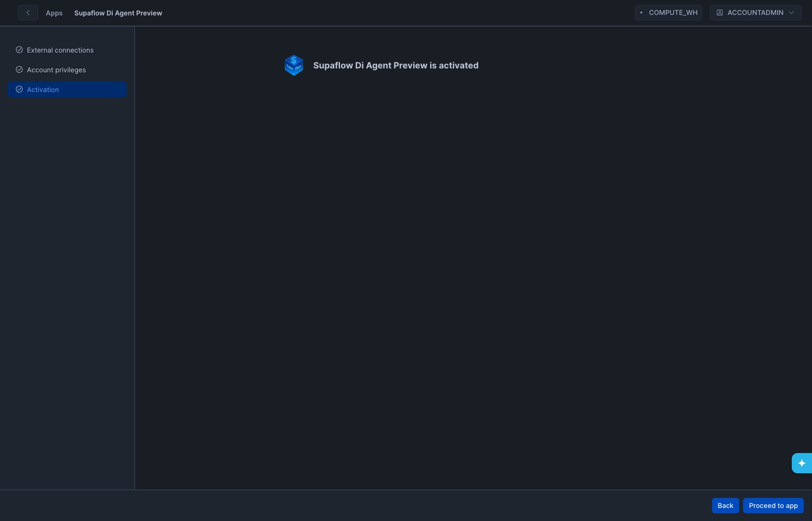Expand the ACCOUNTADMIN role chevron
812x521 pixels.
791,13
